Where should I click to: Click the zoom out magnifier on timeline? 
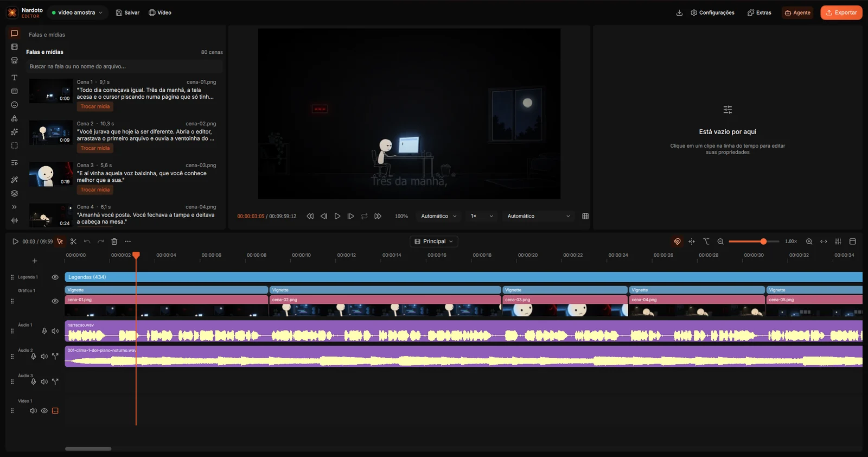coord(720,242)
